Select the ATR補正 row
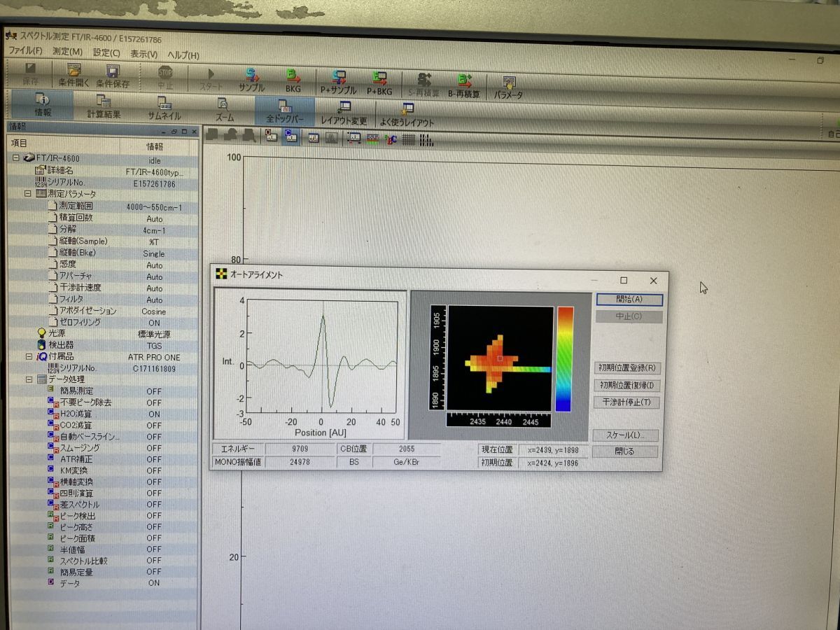 (104, 459)
